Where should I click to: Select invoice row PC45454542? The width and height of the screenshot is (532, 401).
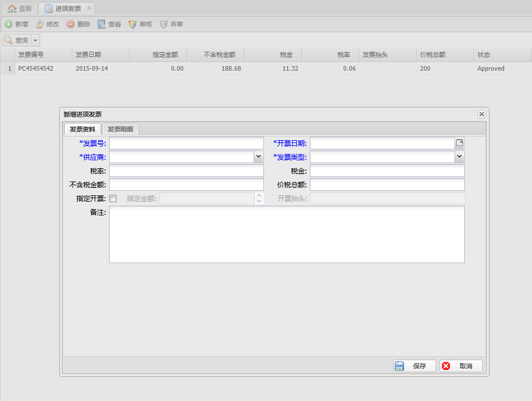[x=36, y=68]
